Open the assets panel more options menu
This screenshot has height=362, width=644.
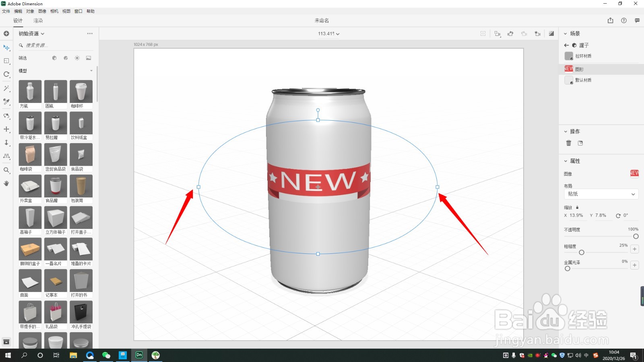90,33
